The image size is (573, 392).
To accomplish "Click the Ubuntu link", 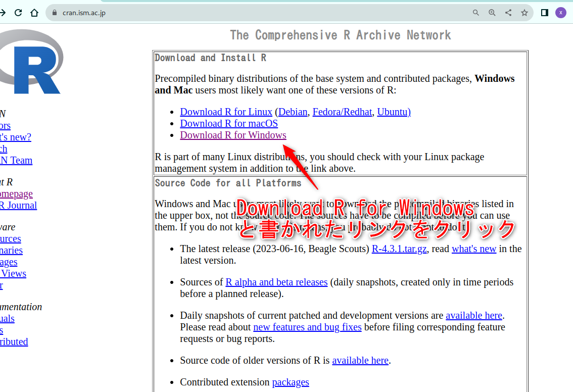I will click(x=393, y=112).
